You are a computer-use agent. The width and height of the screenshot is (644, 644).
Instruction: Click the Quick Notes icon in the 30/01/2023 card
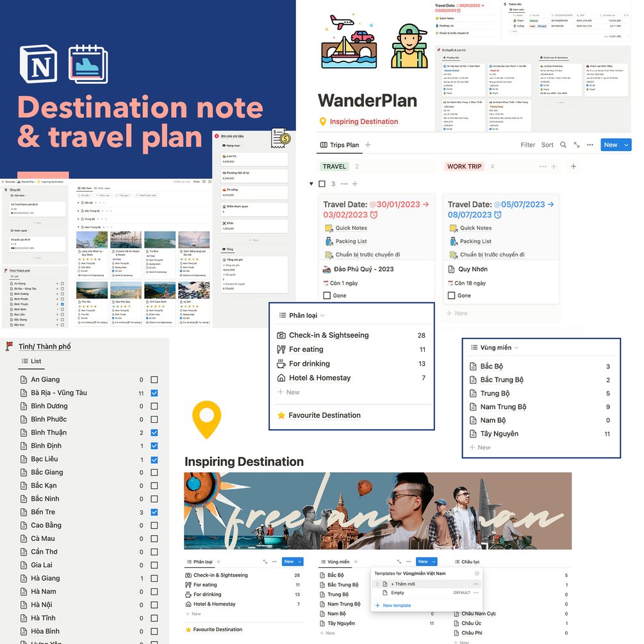329,228
